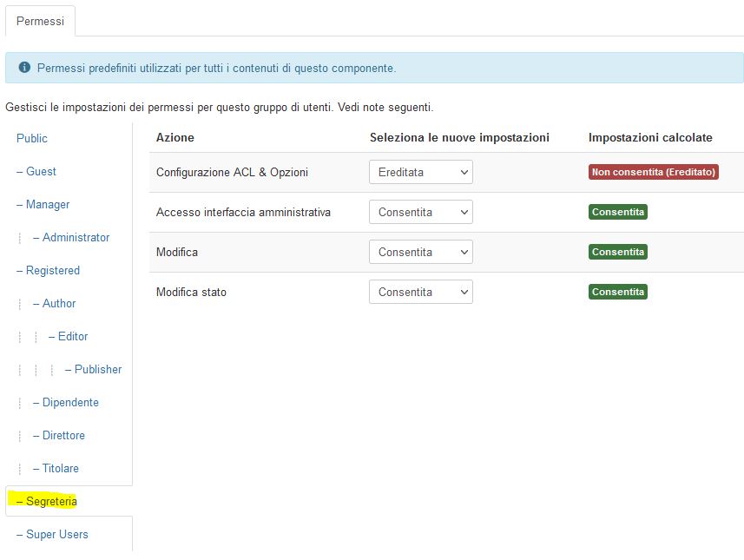Open the Dipendente group permissions
The image size is (744, 560).
pos(66,403)
